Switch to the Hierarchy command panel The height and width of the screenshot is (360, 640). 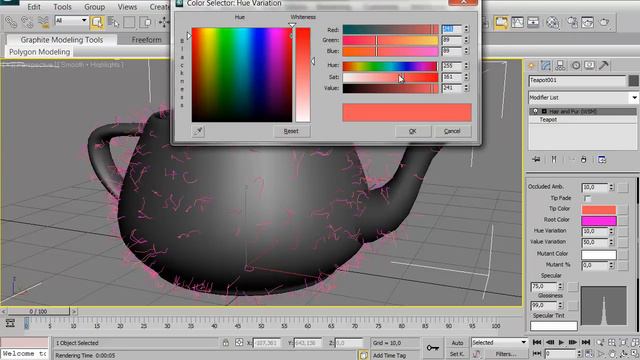(x=560, y=65)
